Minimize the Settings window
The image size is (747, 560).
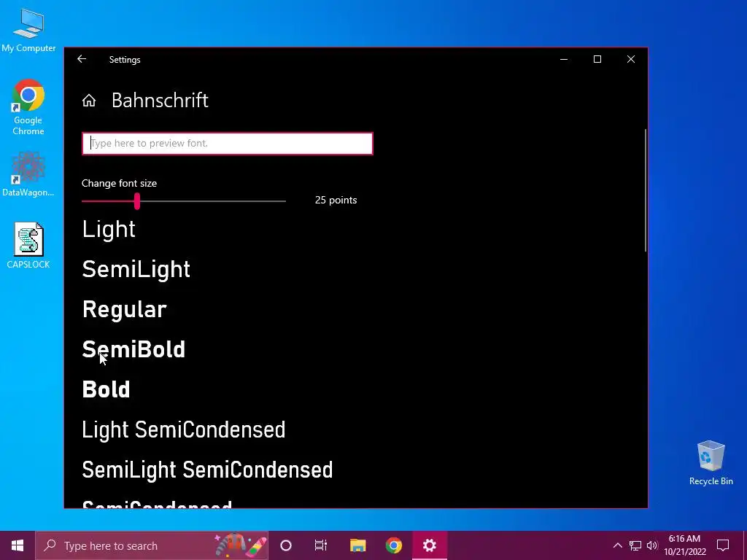pos(564,59)
